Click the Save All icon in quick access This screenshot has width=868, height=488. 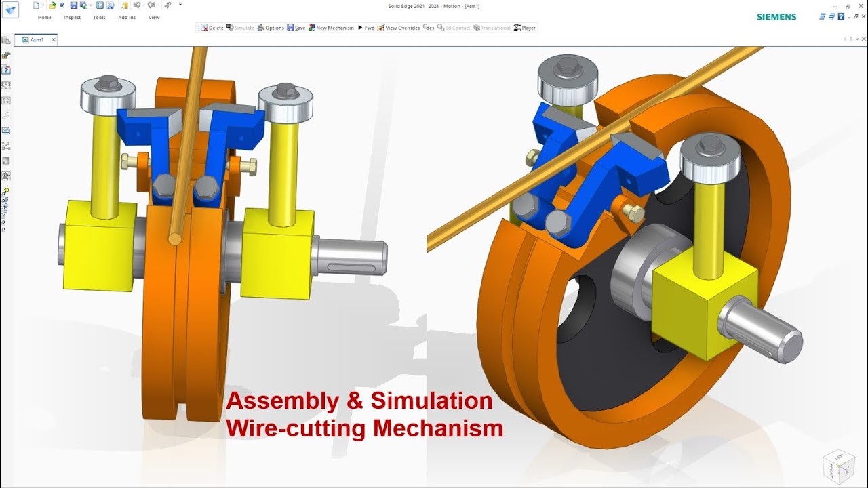pyautogui.click(x=83, y=5)
